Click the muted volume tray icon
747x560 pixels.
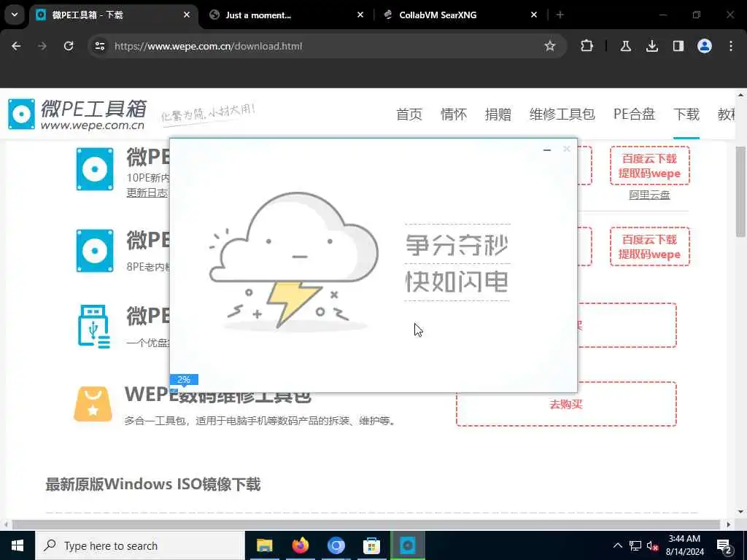click(653, 546)
